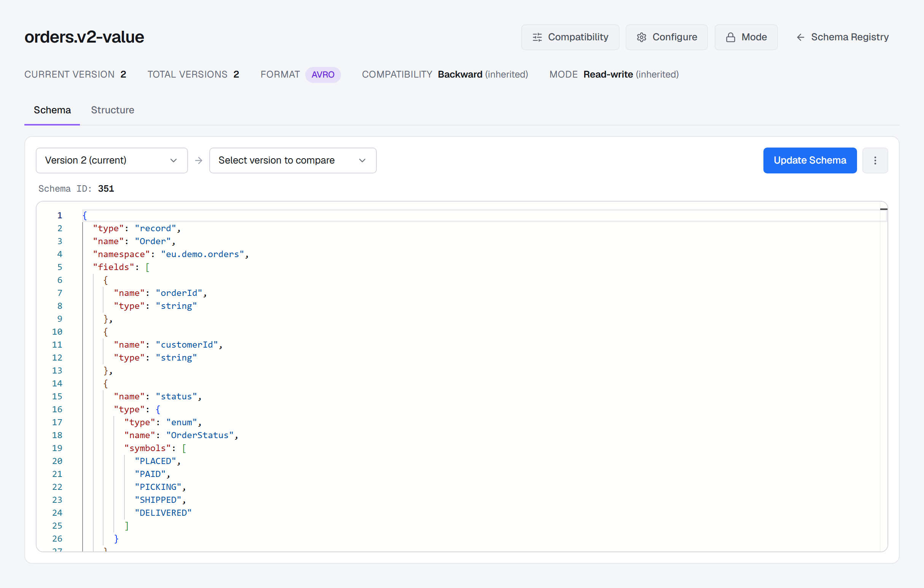Go back to Schema Registry
The width and height of the screenshot is (924, 588).
click(x=842, y=37)
